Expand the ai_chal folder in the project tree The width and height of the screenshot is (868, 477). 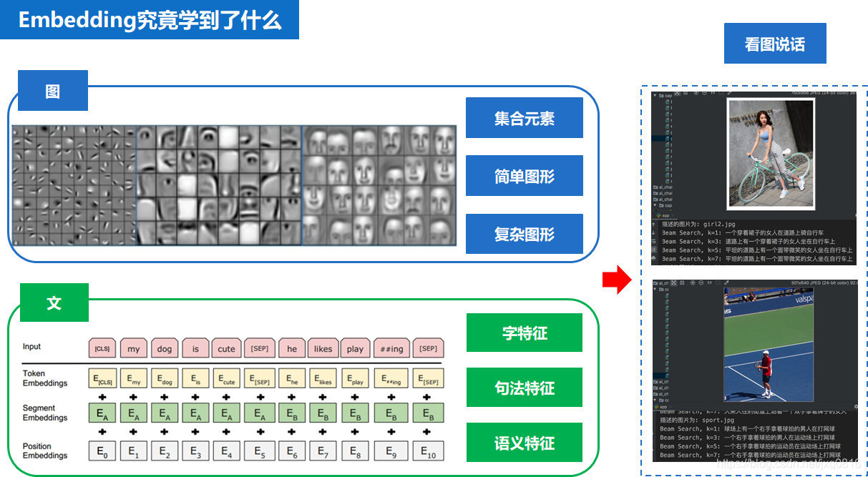pyautogui.click(x=656, y=193)
